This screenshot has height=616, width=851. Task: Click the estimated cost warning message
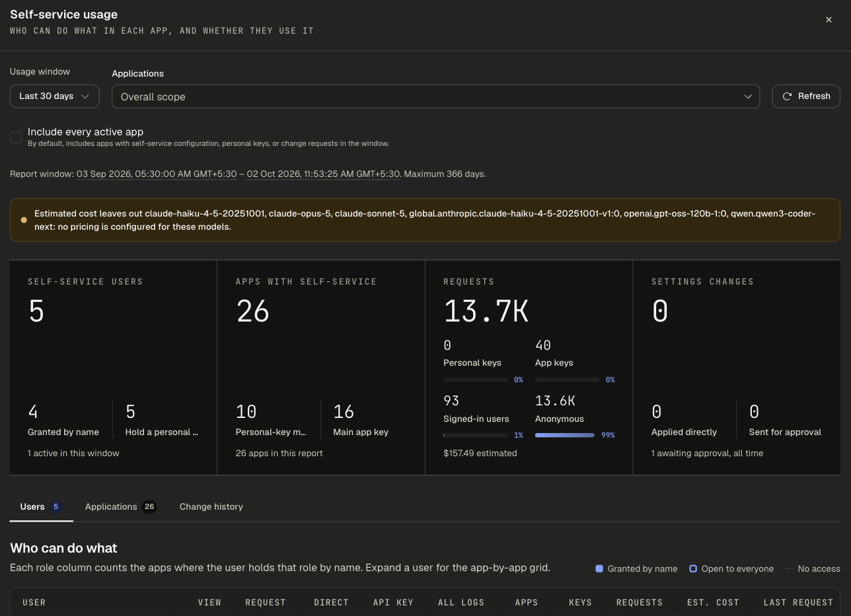point(425,220)
